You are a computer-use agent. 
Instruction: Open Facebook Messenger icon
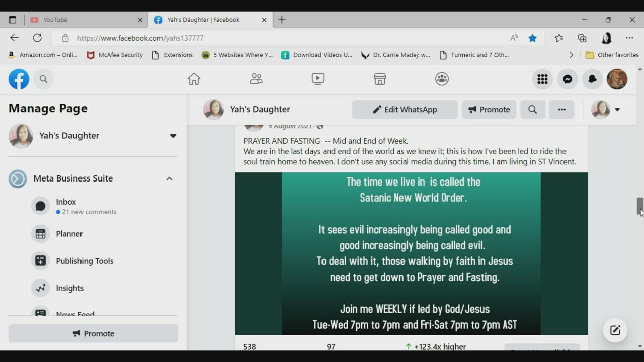(x=568, y=79)
